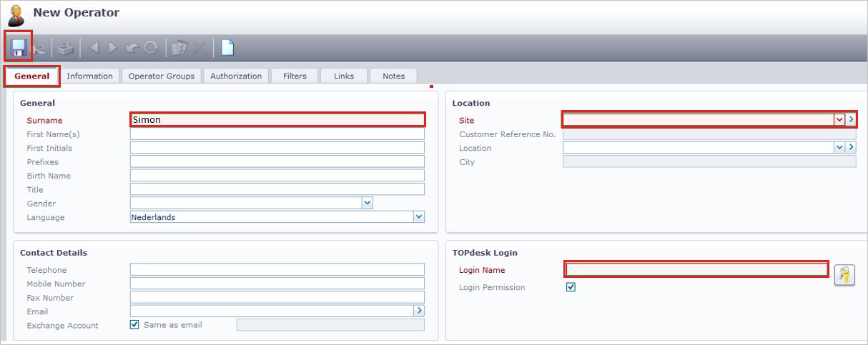Click the City field
The width and height of the screenshot is (868, 345).
(x=709, y=162)
